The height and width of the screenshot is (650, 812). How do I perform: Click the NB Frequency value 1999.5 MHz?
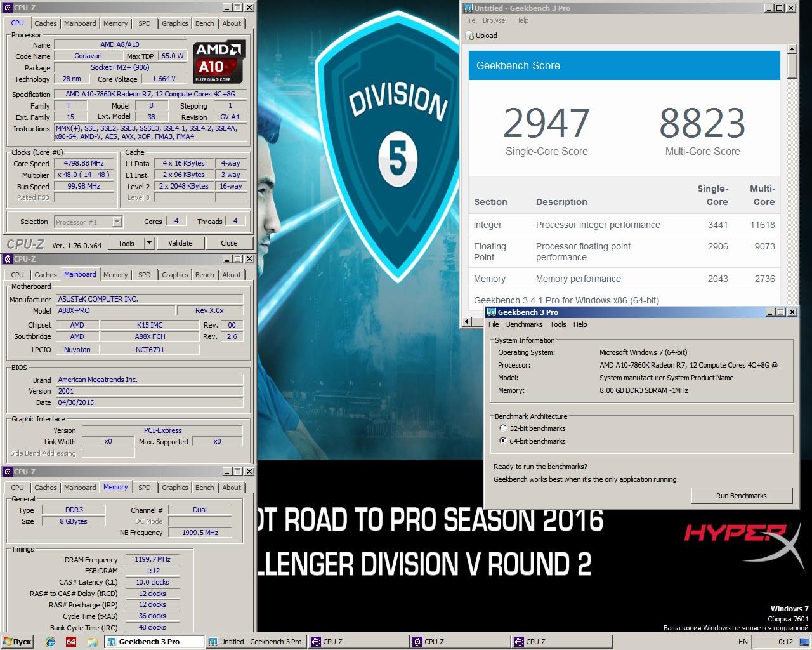point(200,533)
